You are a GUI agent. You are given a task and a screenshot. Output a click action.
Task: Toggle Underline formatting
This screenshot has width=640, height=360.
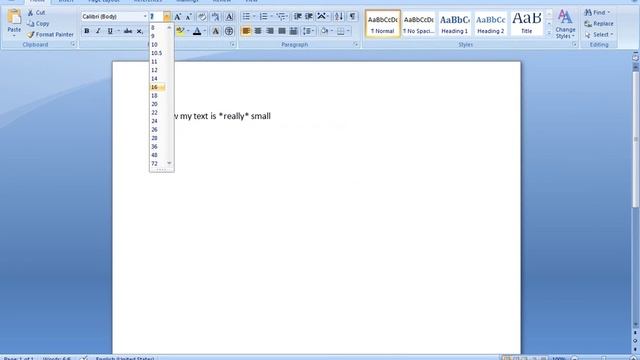[110, 31]
